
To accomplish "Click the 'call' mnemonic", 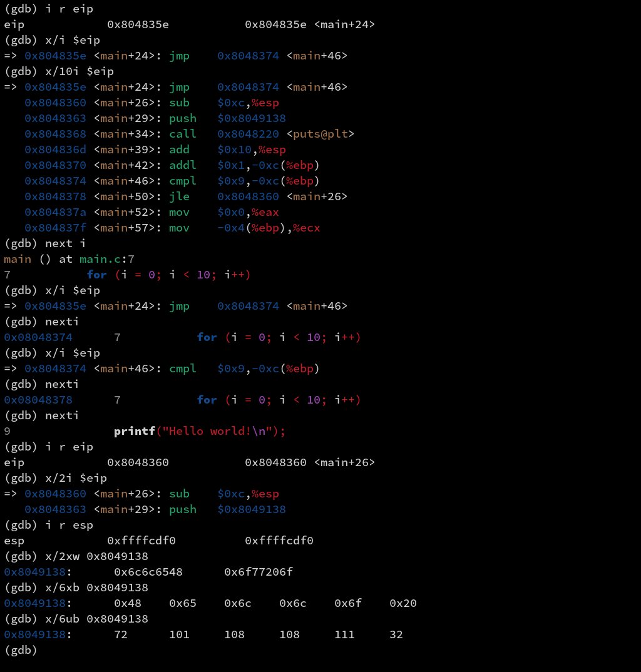I will pos(183,134).
